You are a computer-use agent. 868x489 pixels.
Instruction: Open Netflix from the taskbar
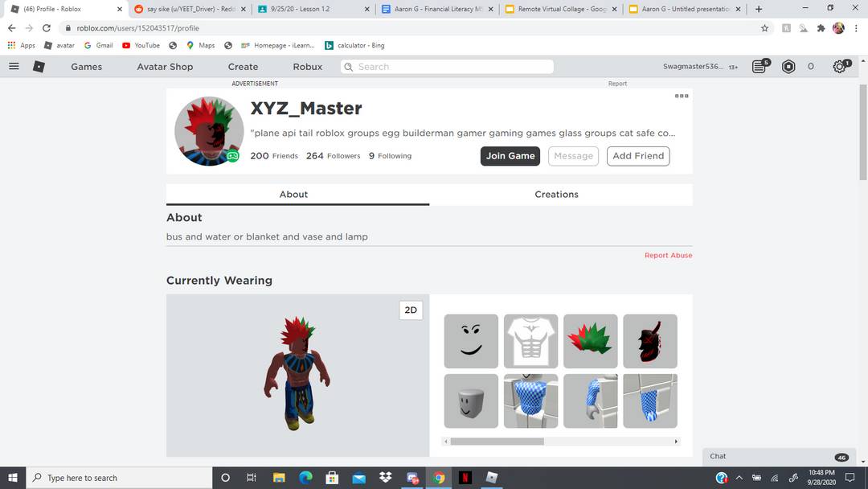pos(465,478)
